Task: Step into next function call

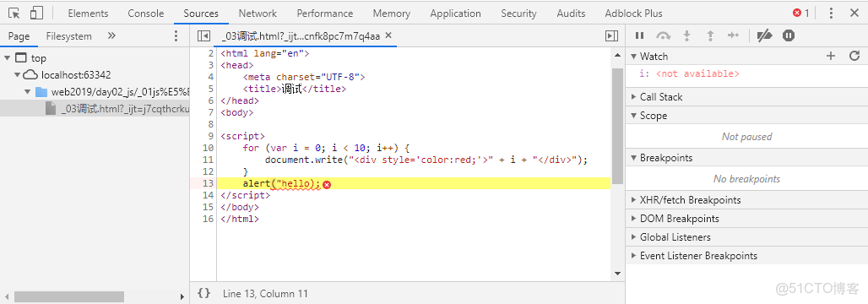Action: pos(687,36)
